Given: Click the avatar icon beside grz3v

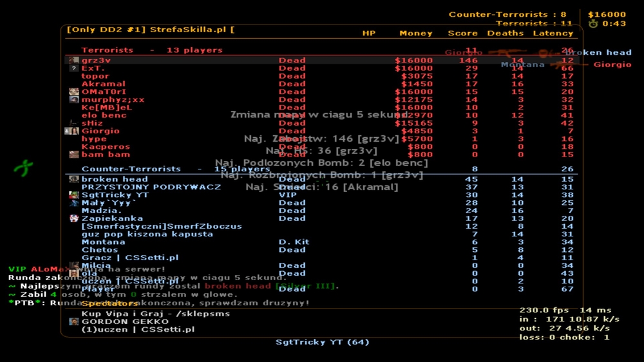Looking at the screenshot, I should (73, 61).
